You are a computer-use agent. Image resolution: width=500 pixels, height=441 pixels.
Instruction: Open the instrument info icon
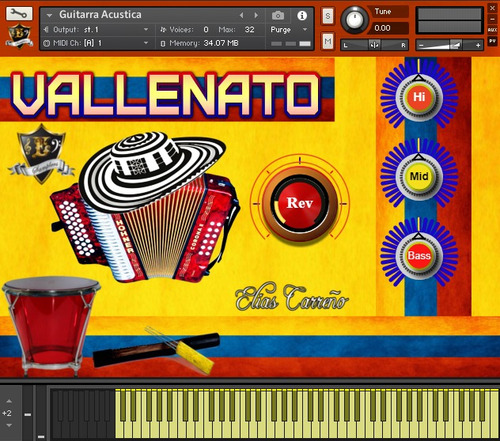(x=302, y=15)
